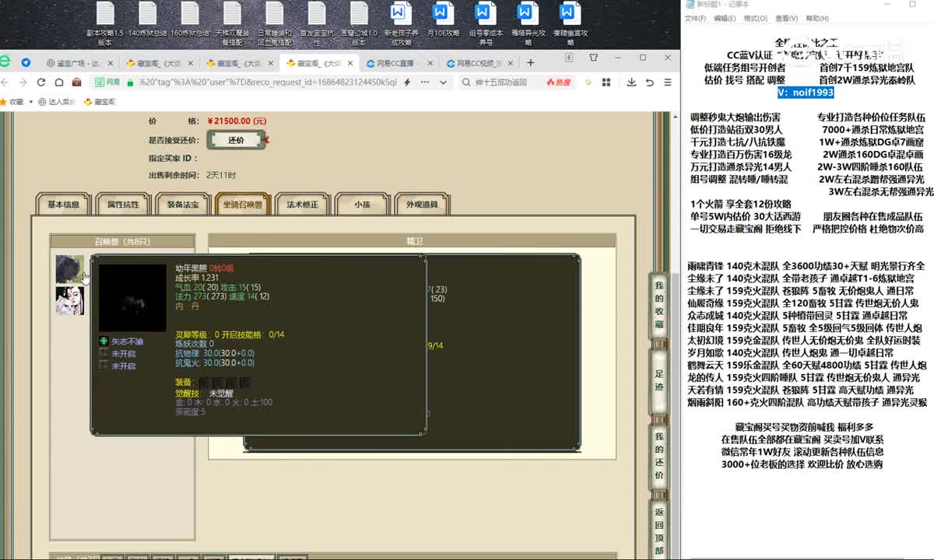Switch to the 属性抗性 tab

pos(123,205)
